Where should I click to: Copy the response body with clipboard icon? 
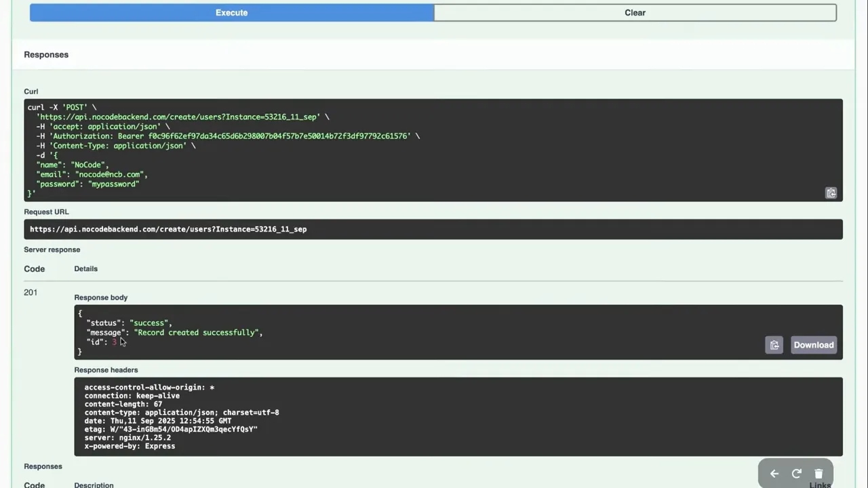(x=774, y=345)
